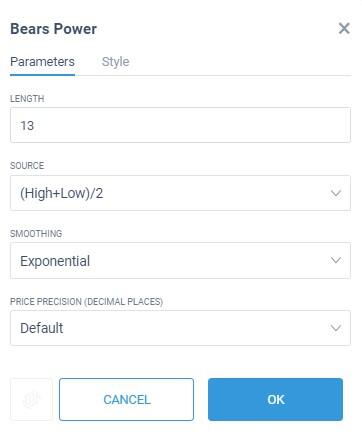Close the Bears Power dialog
Viewport: 362px width, 434px height.
coord(344,28)
